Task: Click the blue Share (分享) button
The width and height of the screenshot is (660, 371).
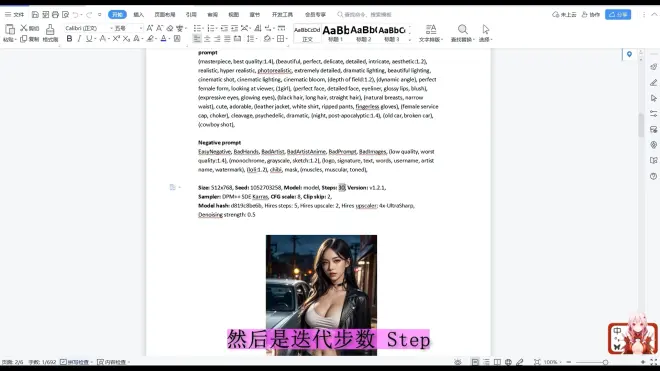Action: click(618, 15)
